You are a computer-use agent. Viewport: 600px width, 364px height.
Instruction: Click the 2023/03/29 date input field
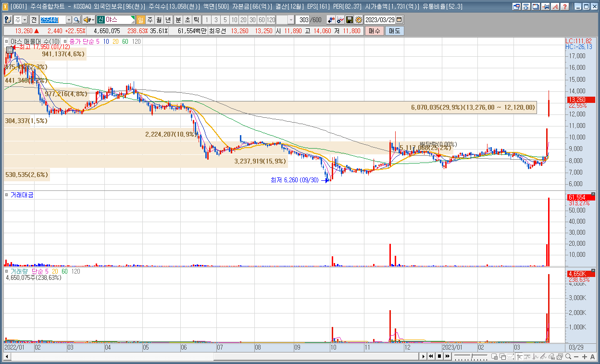click(x=380, y=20)
